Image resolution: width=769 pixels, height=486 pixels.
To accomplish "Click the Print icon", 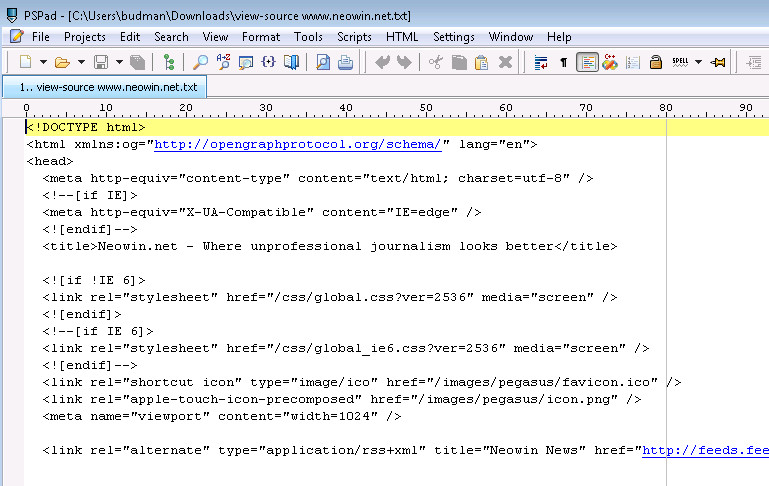I will [345, 62].
